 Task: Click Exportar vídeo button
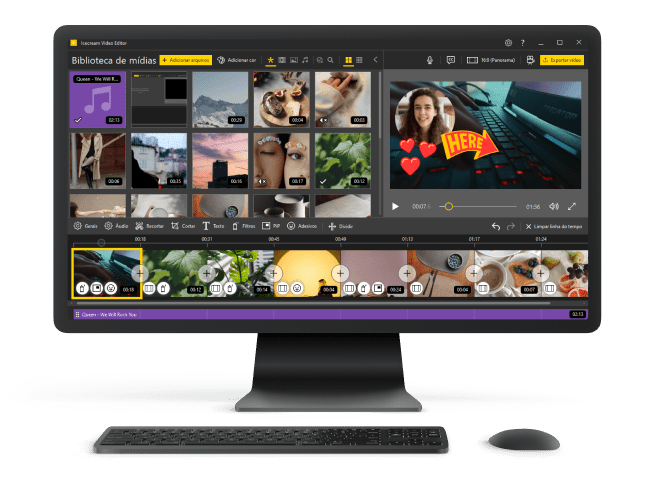[562, 60]
